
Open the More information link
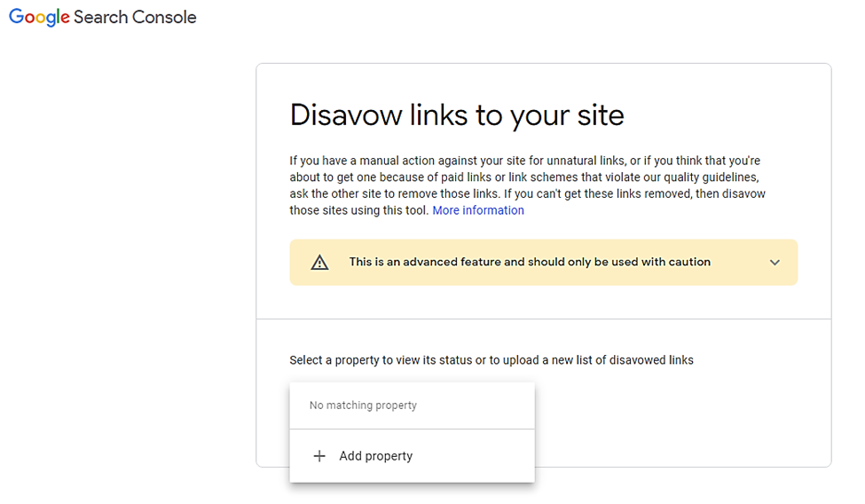[477, 210]
